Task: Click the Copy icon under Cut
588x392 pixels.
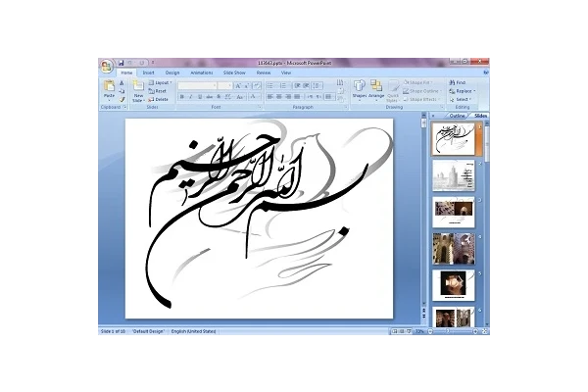Action: 122,91
